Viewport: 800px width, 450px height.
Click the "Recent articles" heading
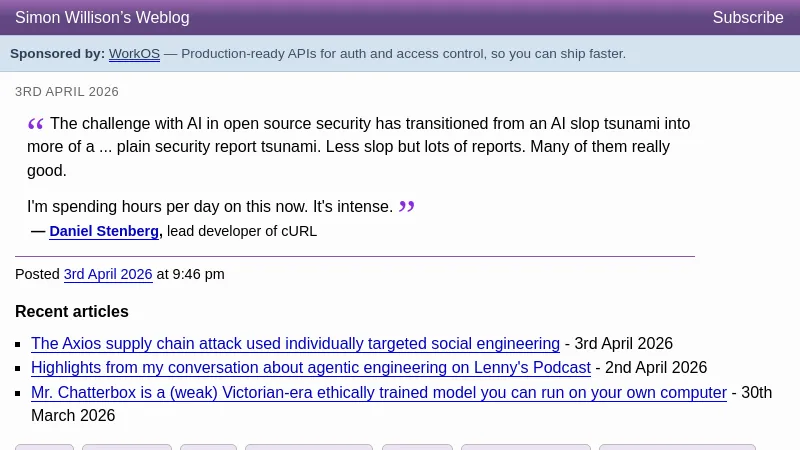(x=72, y=311)
